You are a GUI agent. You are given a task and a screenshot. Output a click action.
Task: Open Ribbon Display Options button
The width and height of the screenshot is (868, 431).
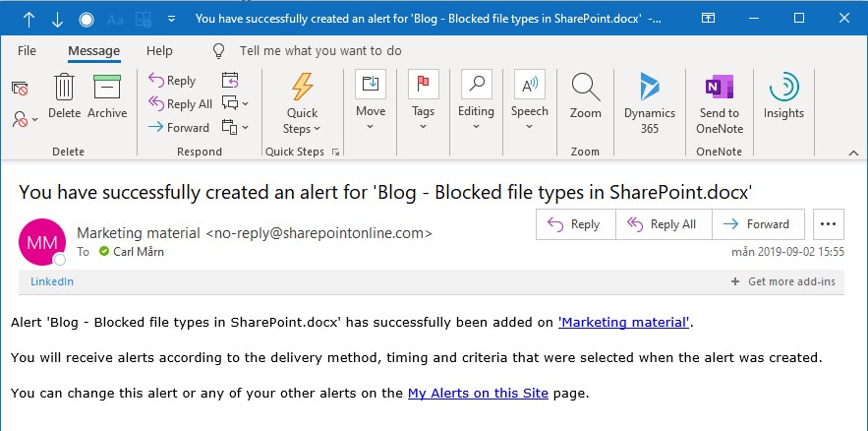(708, 19)
